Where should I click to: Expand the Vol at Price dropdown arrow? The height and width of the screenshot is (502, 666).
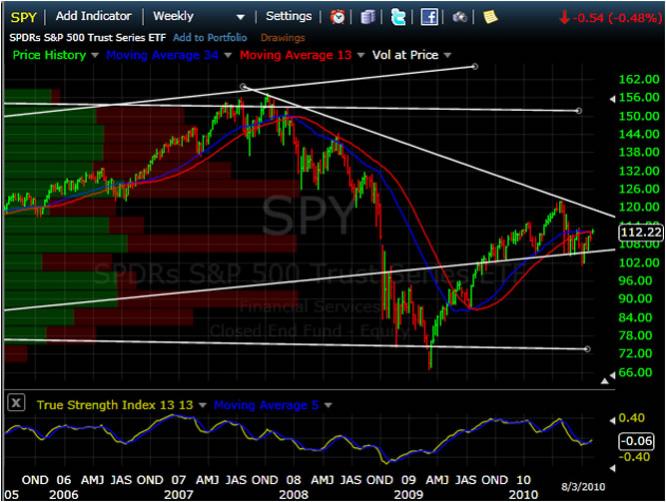pyautogui.click(x=447, y=55)
